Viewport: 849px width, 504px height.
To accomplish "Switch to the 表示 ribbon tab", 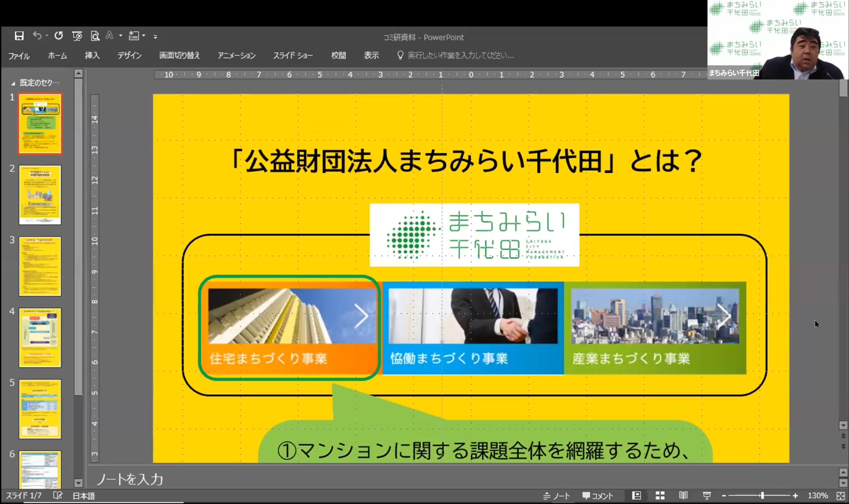I will coord(372,55).
